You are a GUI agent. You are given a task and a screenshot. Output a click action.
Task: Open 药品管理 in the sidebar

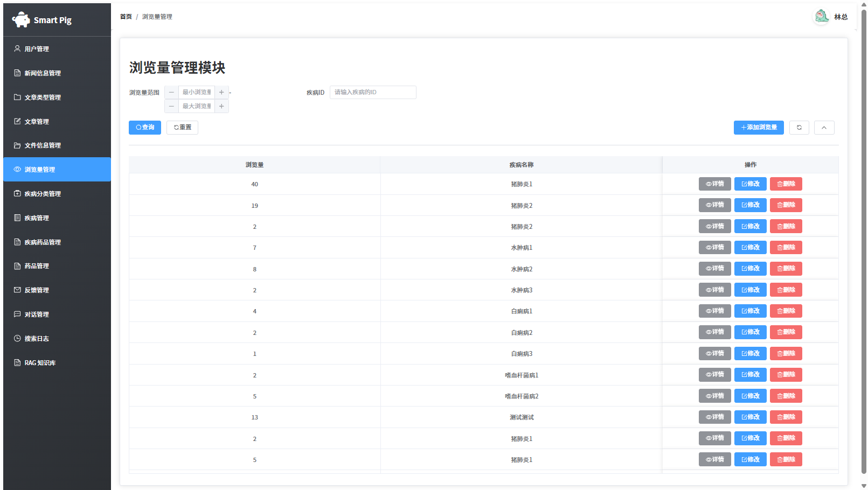tap(57, 265)
